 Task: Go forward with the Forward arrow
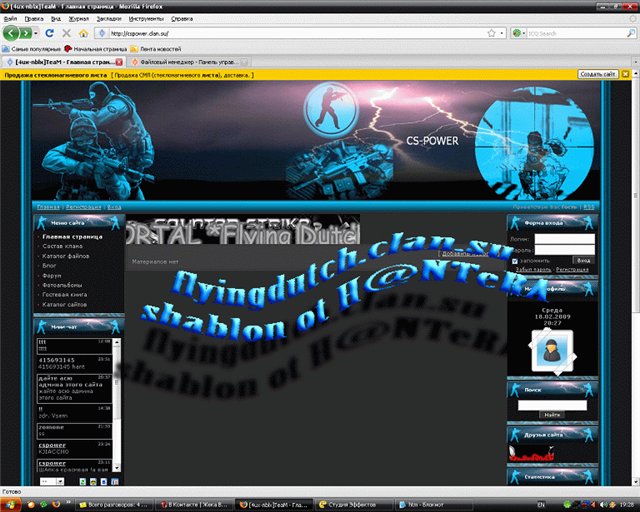(26, 33)
